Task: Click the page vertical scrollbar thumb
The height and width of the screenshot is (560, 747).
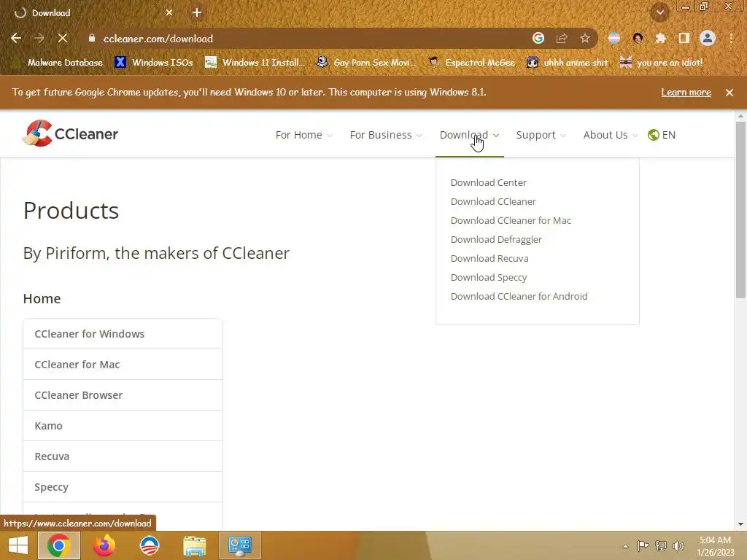Action: [740, 209]
